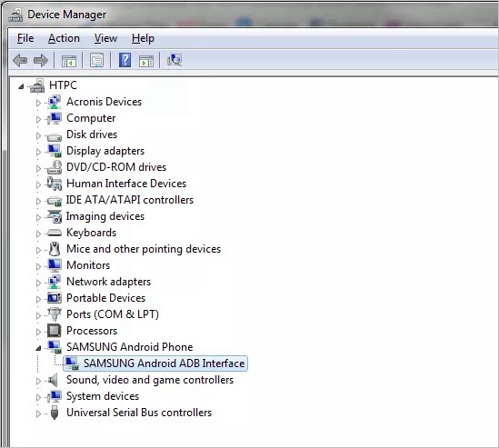This screenshot has height=448, width=499.
Task: Expand the Keyboards category
Action: pos(38,234)
